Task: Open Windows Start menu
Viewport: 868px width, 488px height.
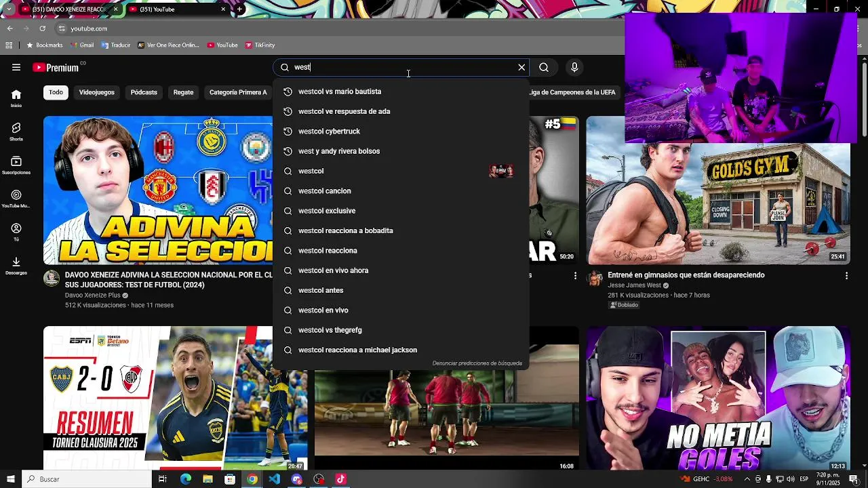Action: coord(10,479)
